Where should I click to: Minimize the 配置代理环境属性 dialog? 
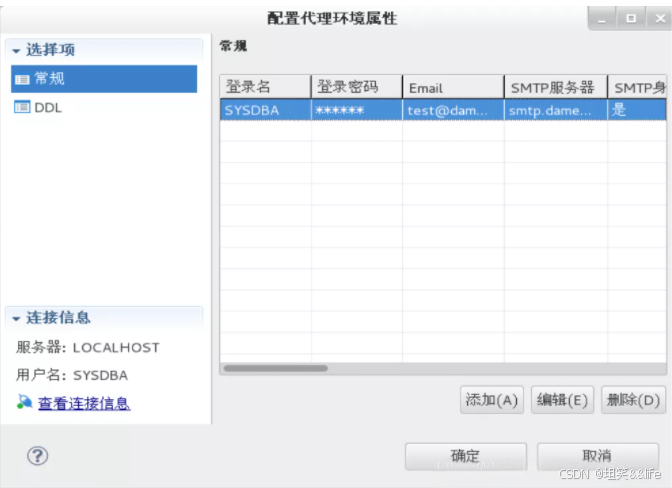(x=602, y=19)
